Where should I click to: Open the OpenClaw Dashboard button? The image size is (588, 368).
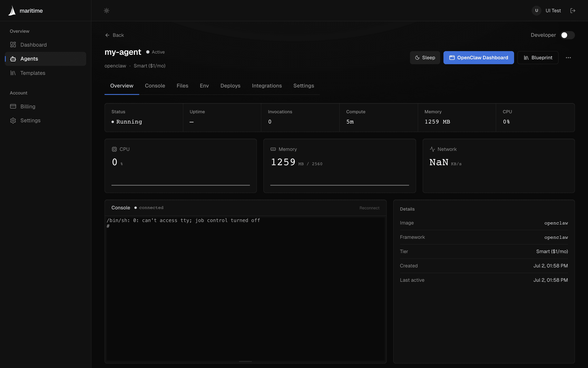(x=479, y=58)
